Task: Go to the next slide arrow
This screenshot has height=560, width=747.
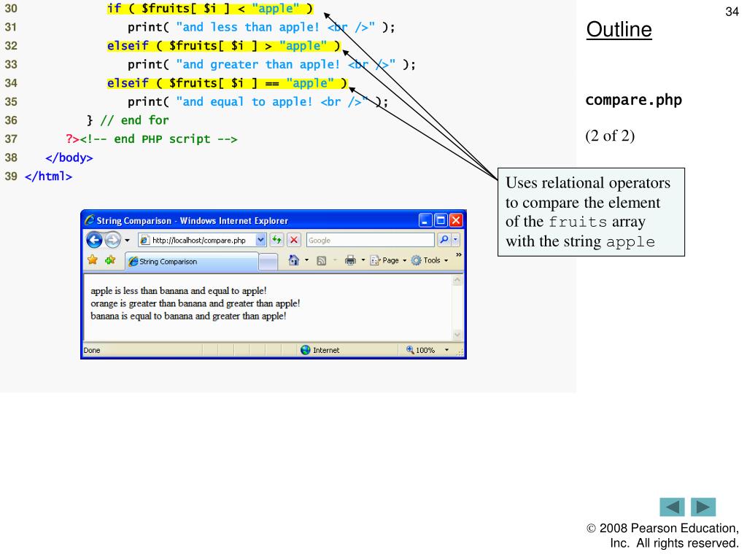Action: click(703, 507)
